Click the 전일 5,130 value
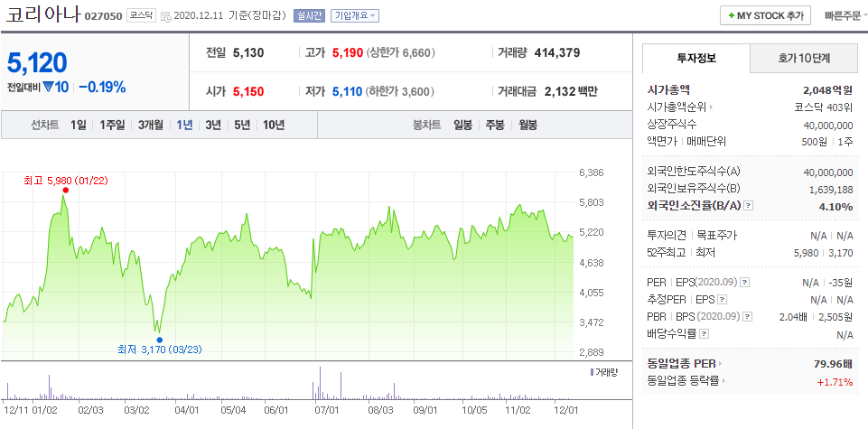The width and height of the screenshot is (868, 429). click(248, 53)
